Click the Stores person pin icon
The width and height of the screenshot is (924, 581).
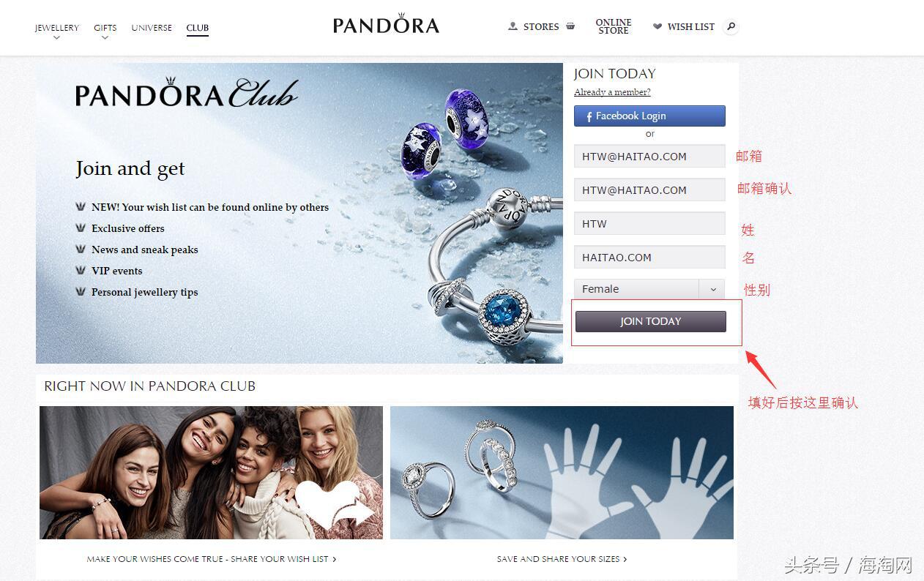tap(513, 26)
